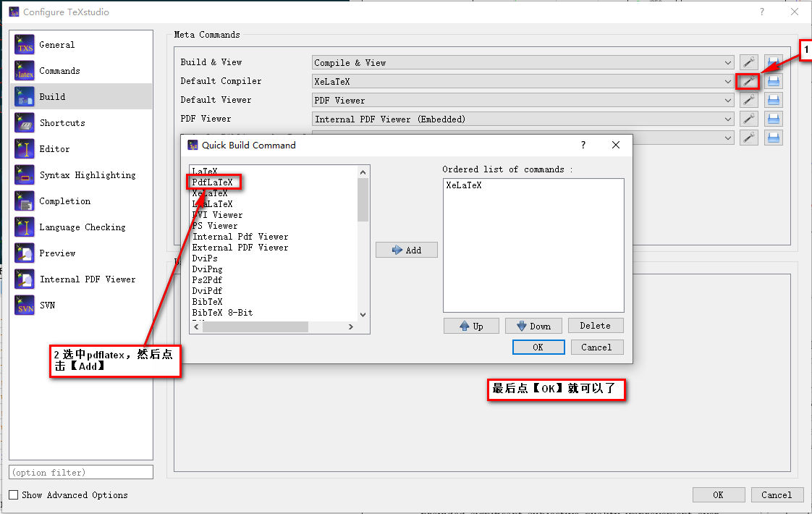Open the Editor settings

(x=57, y=148)
